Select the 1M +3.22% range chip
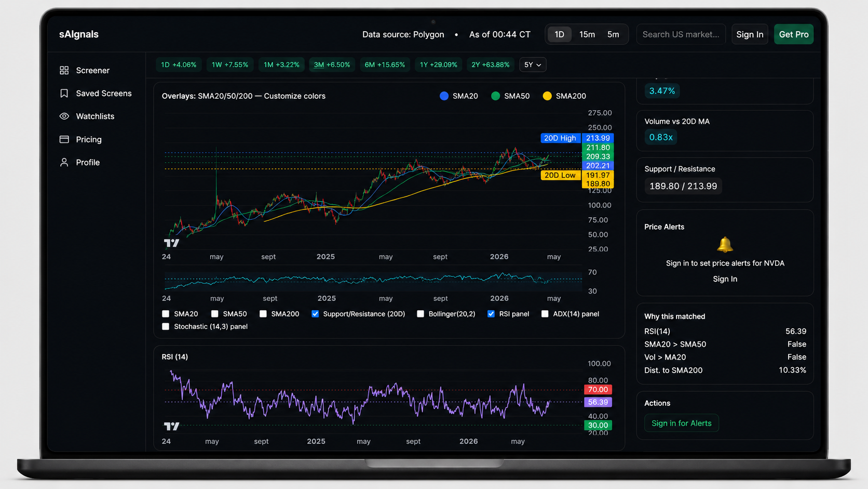868x489 pixels. [281, 65]
